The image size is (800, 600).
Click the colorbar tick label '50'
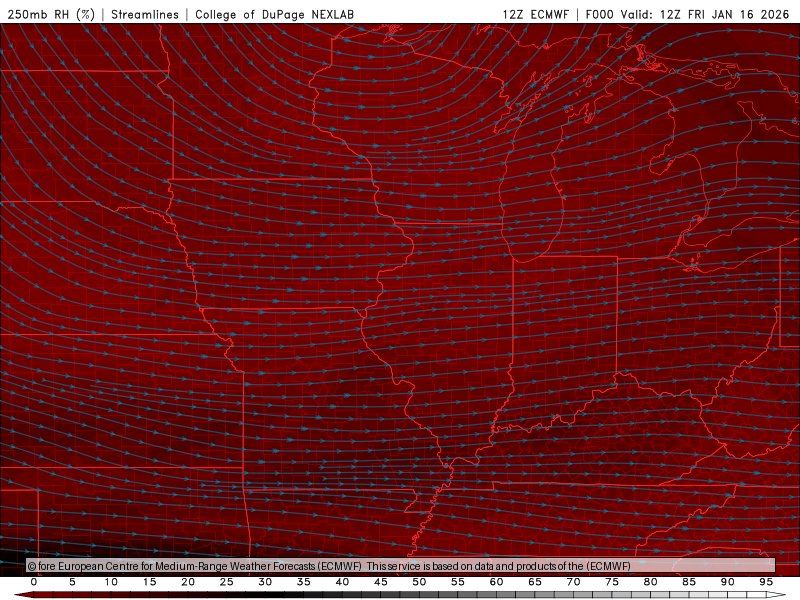tap(419, 582)
